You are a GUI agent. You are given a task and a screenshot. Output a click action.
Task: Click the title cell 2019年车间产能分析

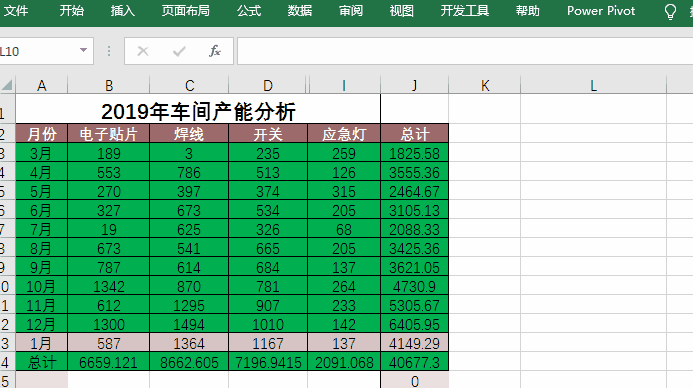tap(198, 109)
